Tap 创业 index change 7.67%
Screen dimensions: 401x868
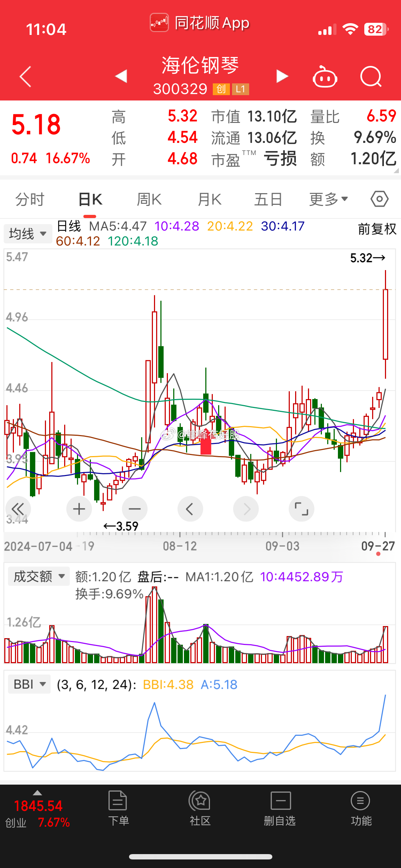pos(54,822)
